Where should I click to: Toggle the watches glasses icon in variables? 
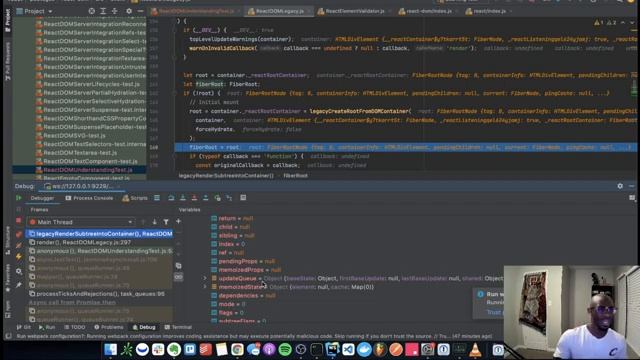178,277
